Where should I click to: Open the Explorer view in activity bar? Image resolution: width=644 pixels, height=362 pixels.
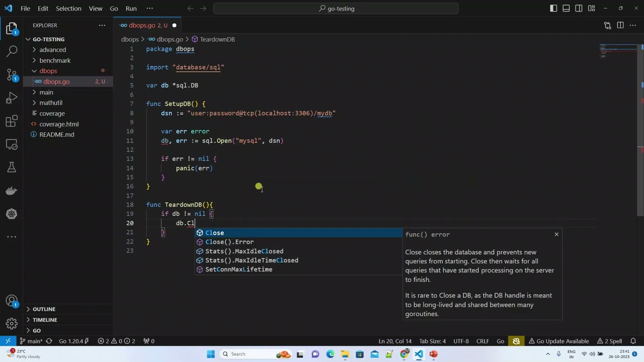(12, 28)
